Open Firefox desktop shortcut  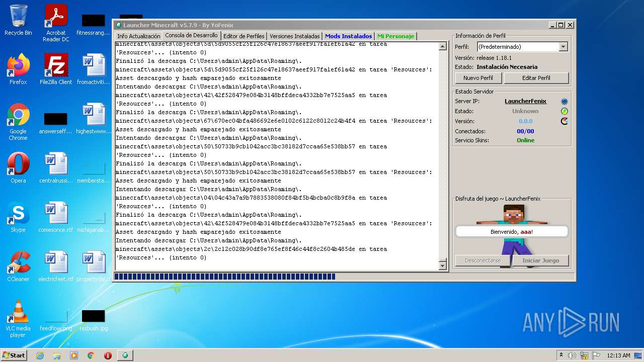point(18,69)
